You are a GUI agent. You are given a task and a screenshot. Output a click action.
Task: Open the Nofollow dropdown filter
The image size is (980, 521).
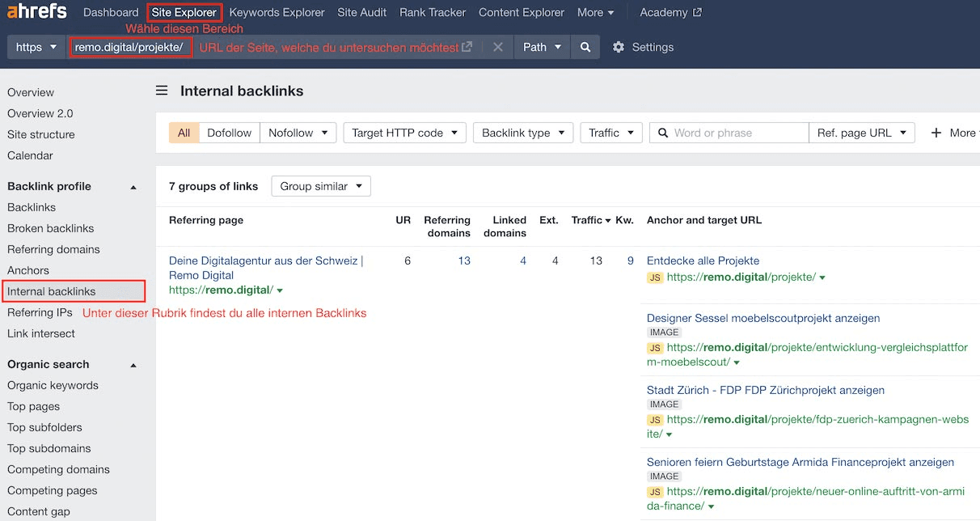pyautogui.click(x=298, y=133)
